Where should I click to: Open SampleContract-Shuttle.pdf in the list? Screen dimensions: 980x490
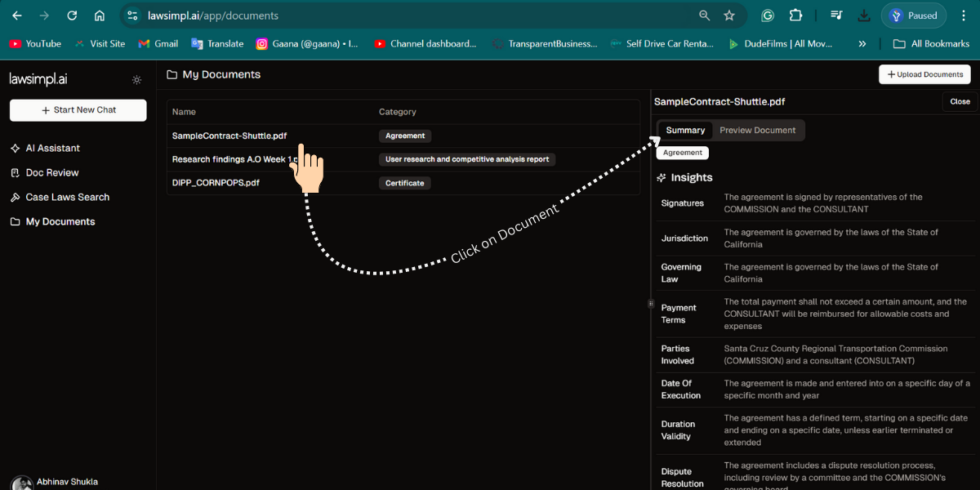pos(229,136)
